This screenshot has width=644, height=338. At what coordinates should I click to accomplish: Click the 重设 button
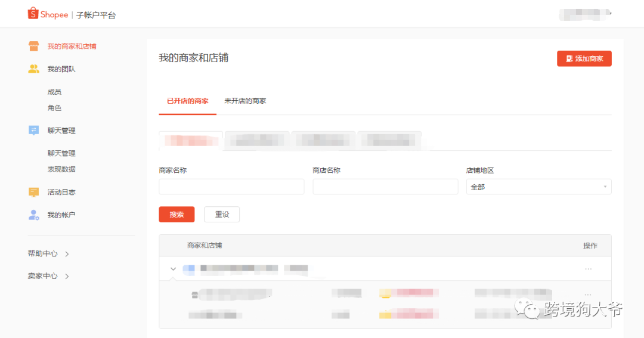pyautogui.click(x=222, y=215)
